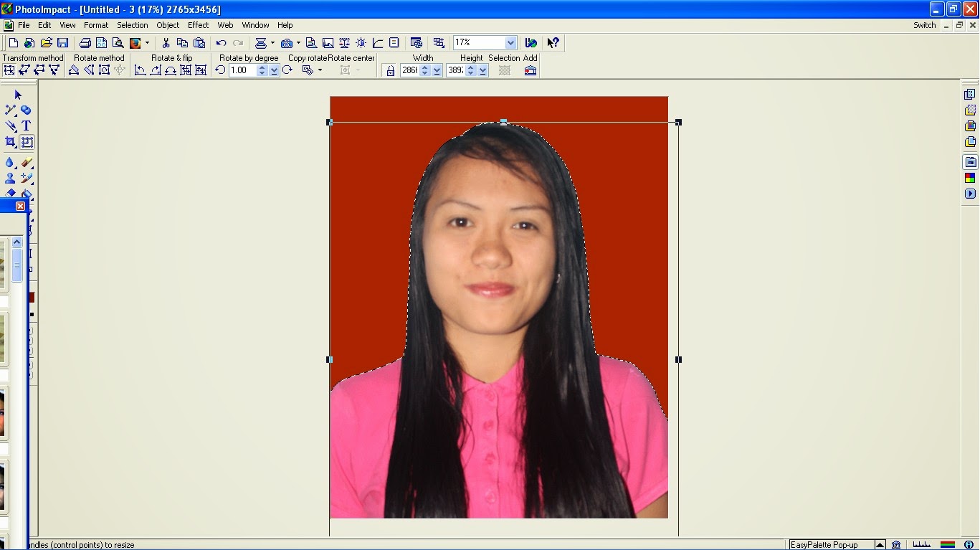Open a file with the Open icon
The image size is (980, 550).
[x=47, y=42]
